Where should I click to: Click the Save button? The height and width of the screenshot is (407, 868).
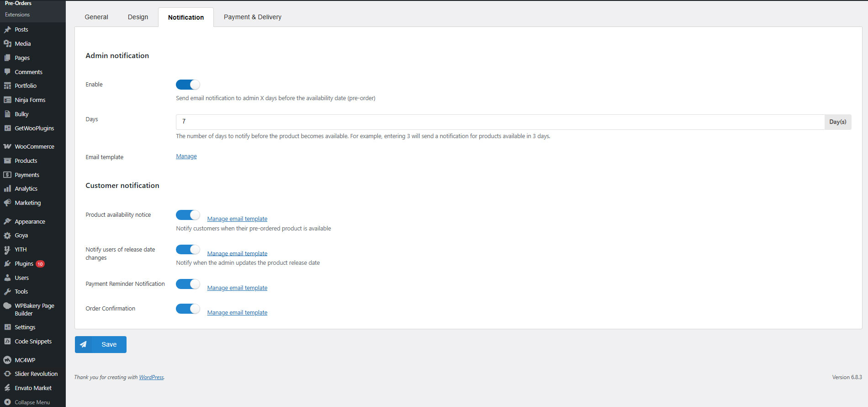[101, 344]
